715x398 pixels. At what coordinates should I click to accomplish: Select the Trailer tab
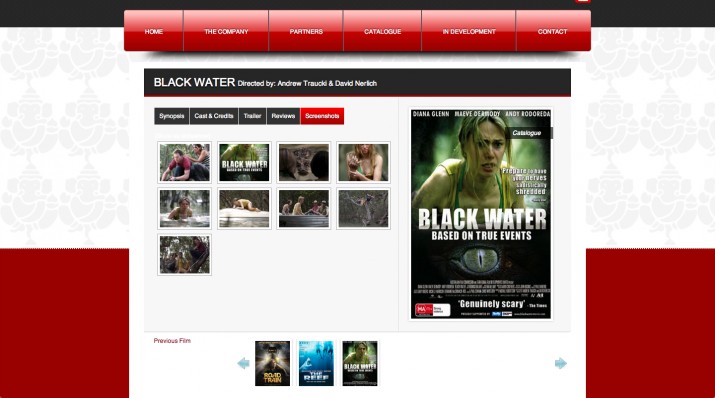pyautogui.click(x=252, y=116)
